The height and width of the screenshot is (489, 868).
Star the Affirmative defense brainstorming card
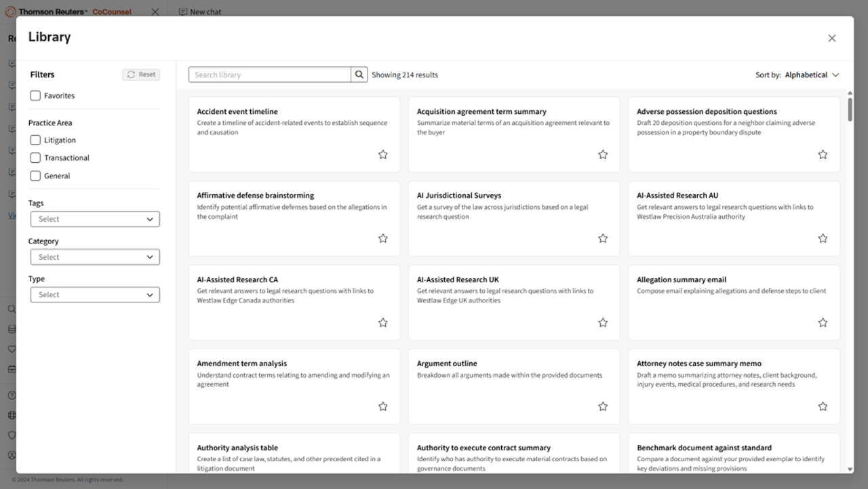(x=382, y=239)
